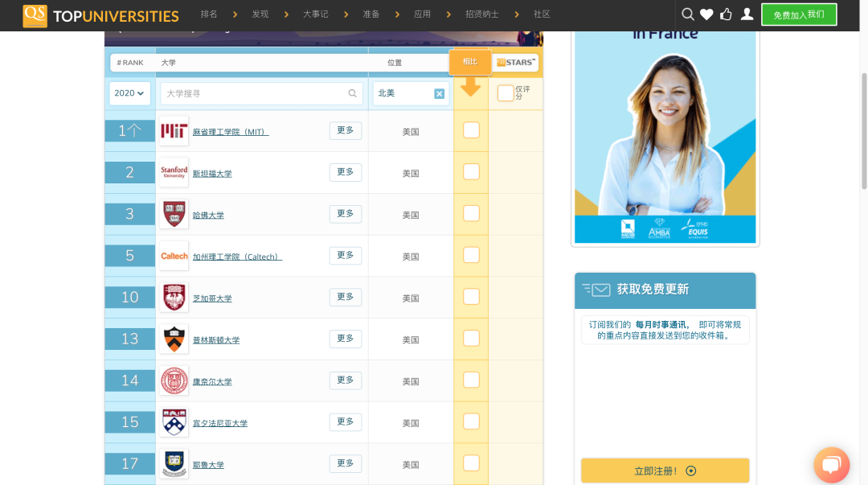Open the 普林斯顿大学 link

(216, 339)
